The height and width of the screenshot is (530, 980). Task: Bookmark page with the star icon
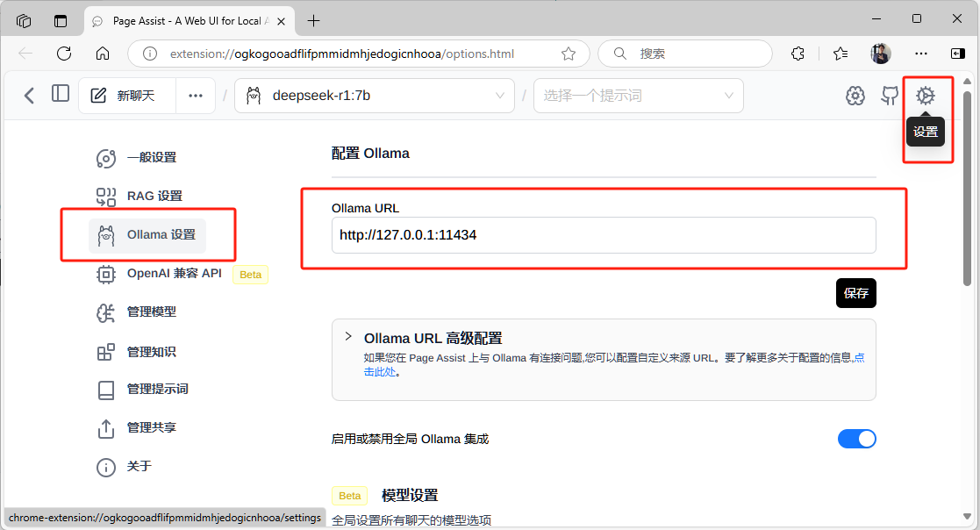click(x=569, y=54)
